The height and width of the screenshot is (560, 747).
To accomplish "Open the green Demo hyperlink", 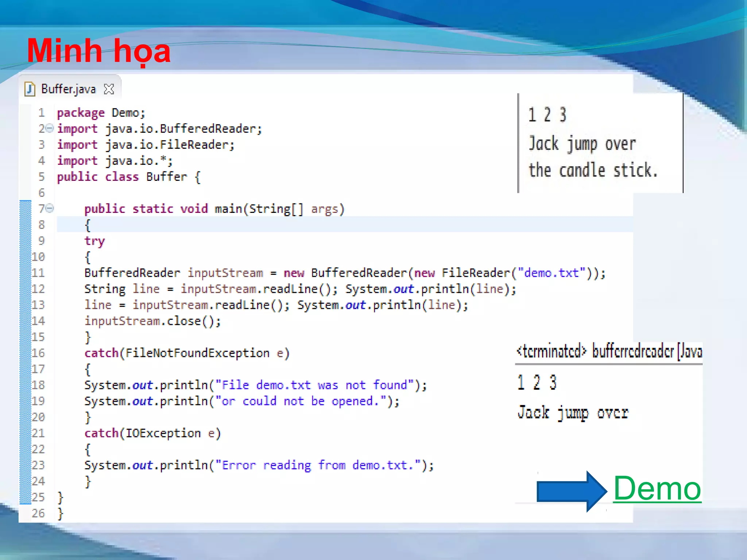I will 657,489.
